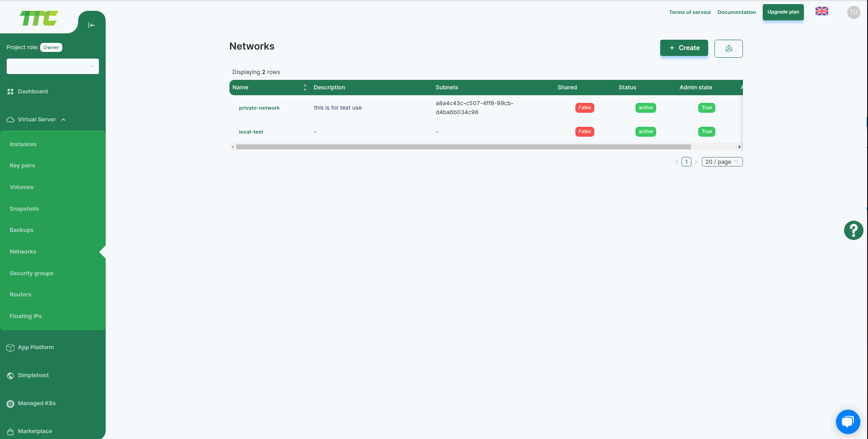Click the App Platform cube icon
Screen dimensions: 868x439
(10, 348)
